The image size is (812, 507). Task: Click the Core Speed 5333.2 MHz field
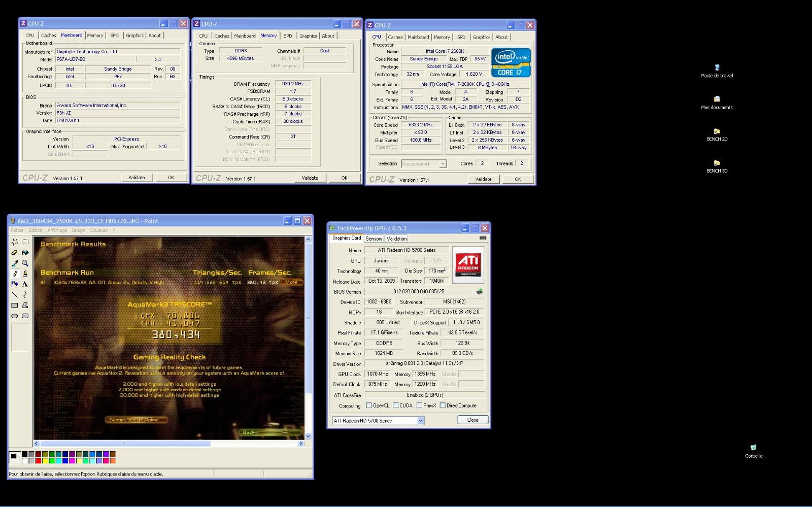(x=421, y=125)
